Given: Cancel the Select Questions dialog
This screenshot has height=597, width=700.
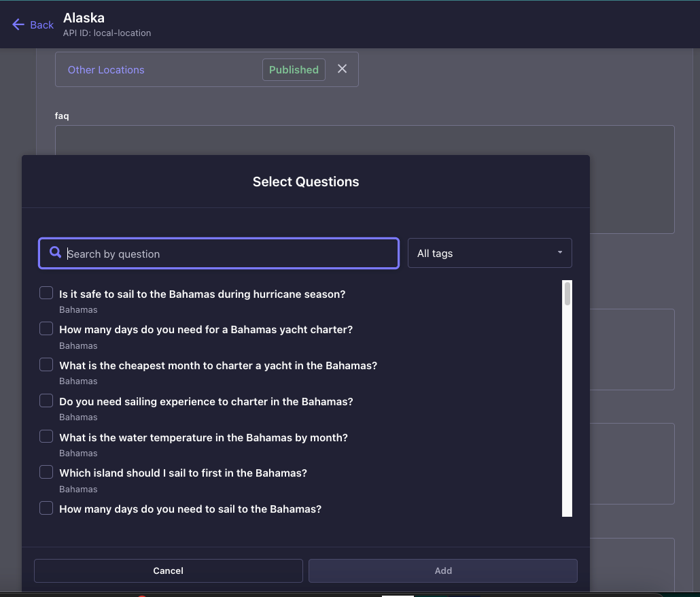Looking at the screenshot, I should [x=169, y=570].
